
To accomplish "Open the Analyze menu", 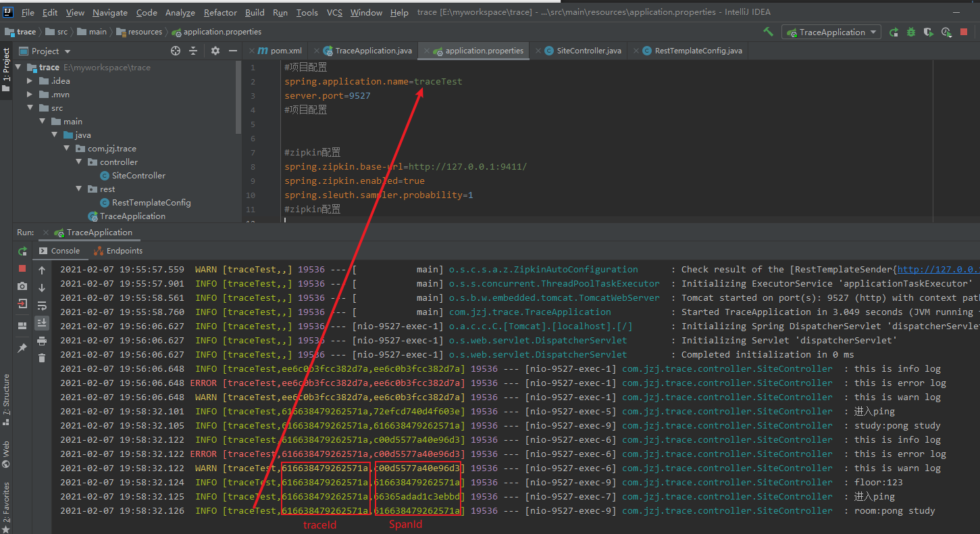I will (x=180, y=12).
